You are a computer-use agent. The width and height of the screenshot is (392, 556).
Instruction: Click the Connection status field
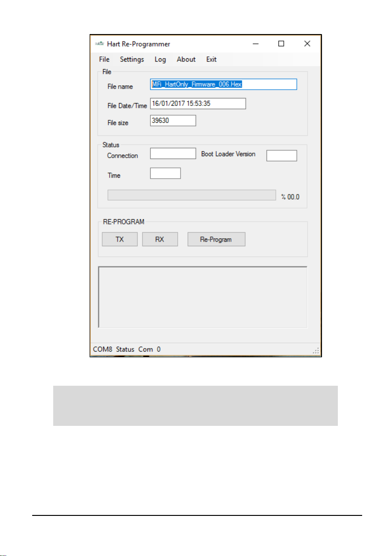(x=173, y=153)
